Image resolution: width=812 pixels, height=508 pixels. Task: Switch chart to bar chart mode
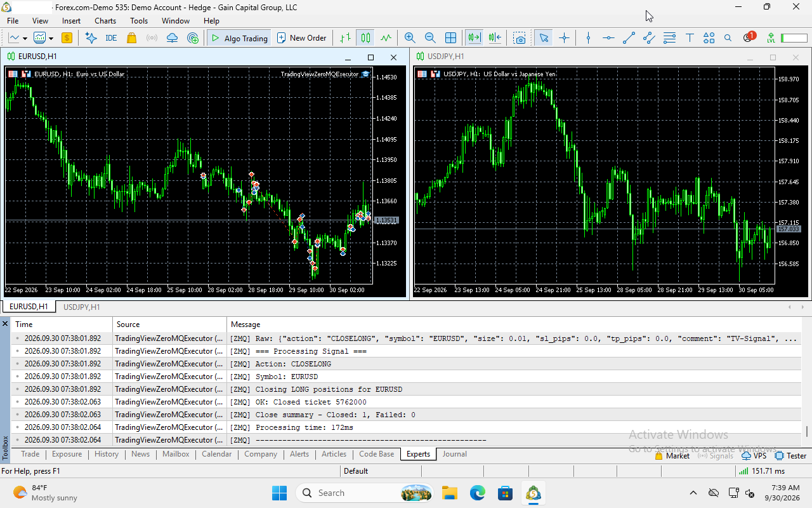[x=345, y=38]
